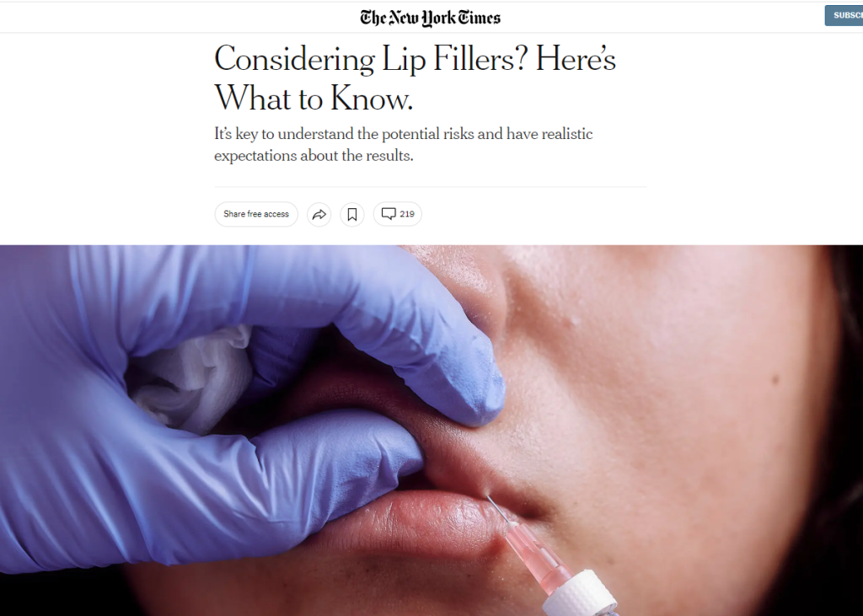
Task: Click the needle tip at the lip
Action: (488, 497)
